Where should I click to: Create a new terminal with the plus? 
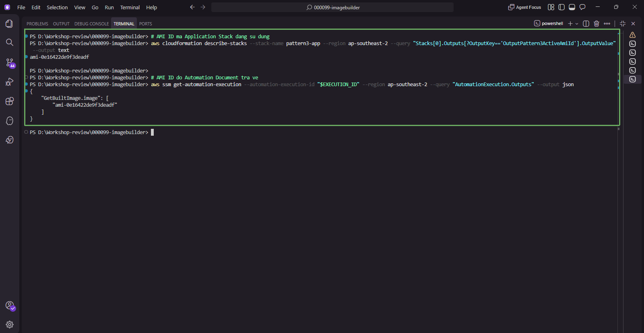(570, 23)
